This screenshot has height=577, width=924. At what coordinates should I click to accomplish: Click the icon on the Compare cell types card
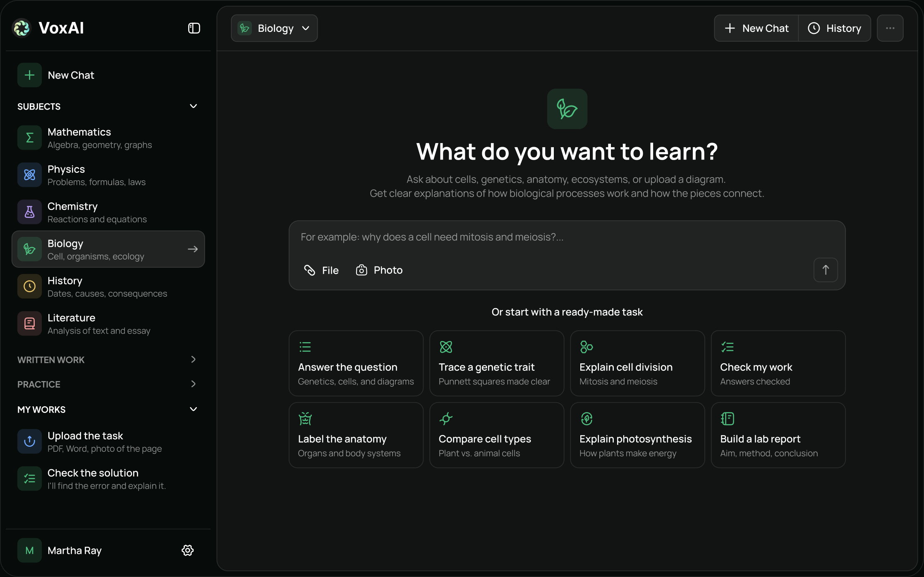pyautogui.click(x=446, y=419)
